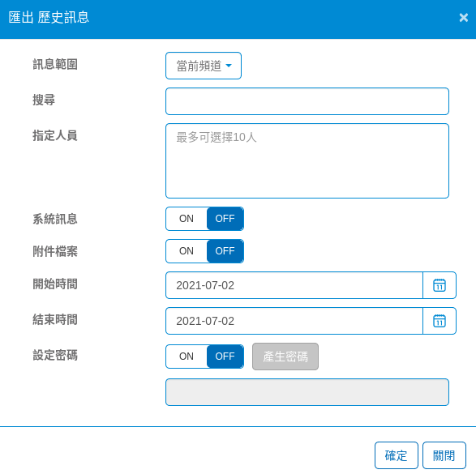The width and height of the screenshot is (476, 474).
Task: Turn 系統訊息 toggle ON
Action: pos(187,219)
